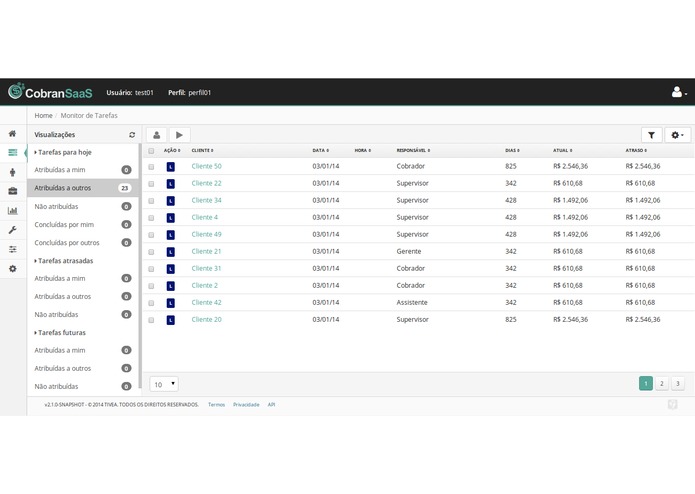
Task: Open the Privacidade footer link
Action: tap(246, 405)
